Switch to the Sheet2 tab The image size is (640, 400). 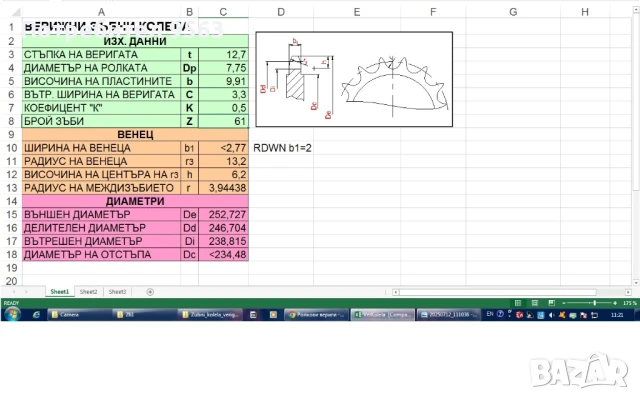(89, 291)
